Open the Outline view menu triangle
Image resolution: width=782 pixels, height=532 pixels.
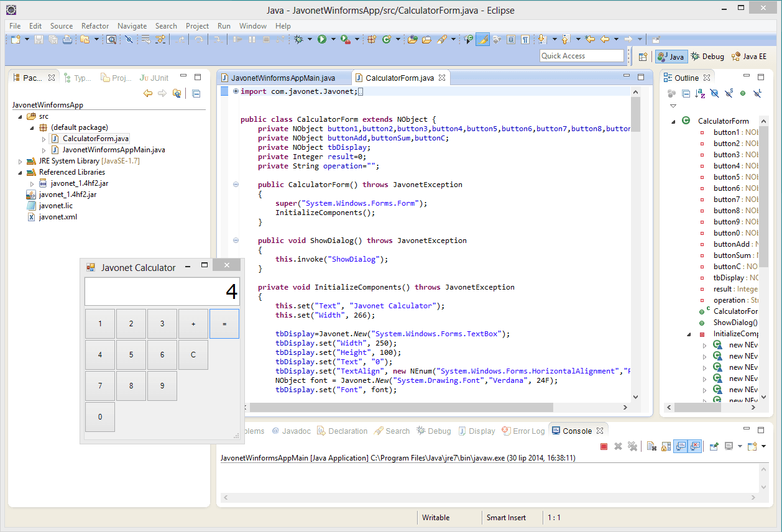tap(673, 106)
